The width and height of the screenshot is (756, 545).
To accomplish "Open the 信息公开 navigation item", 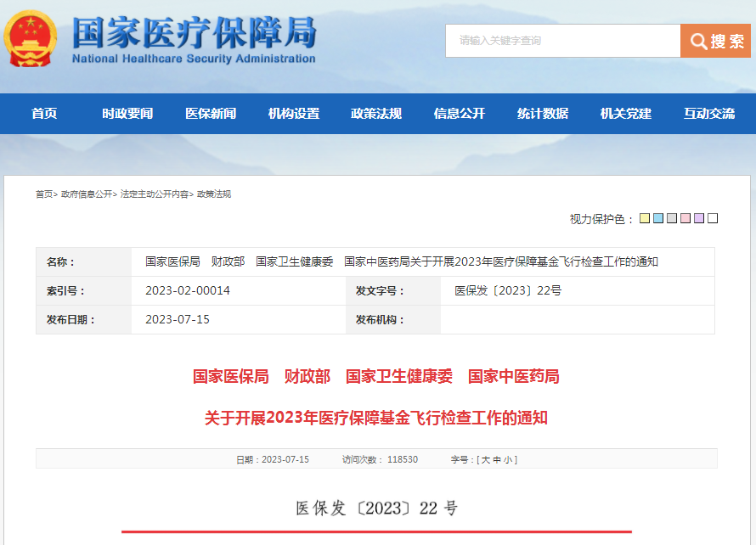I will (459, 114).
